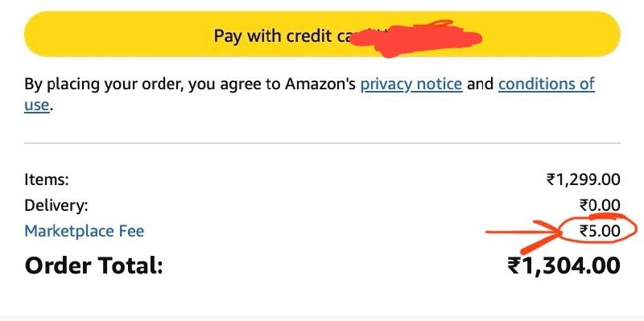Screen dimensions: 644x321
Task: Click the word "Pay" on yellow button
Action: tap(227, 36)
